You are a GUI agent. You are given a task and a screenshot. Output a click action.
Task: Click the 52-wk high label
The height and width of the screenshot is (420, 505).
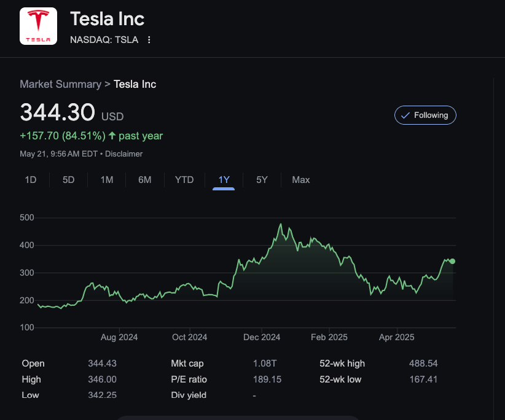pyautogui.click(x=342, y=364)
